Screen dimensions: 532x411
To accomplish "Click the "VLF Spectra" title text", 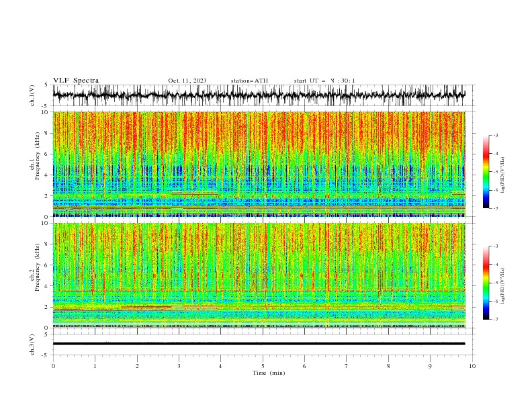I will click(x=76, y=81).
